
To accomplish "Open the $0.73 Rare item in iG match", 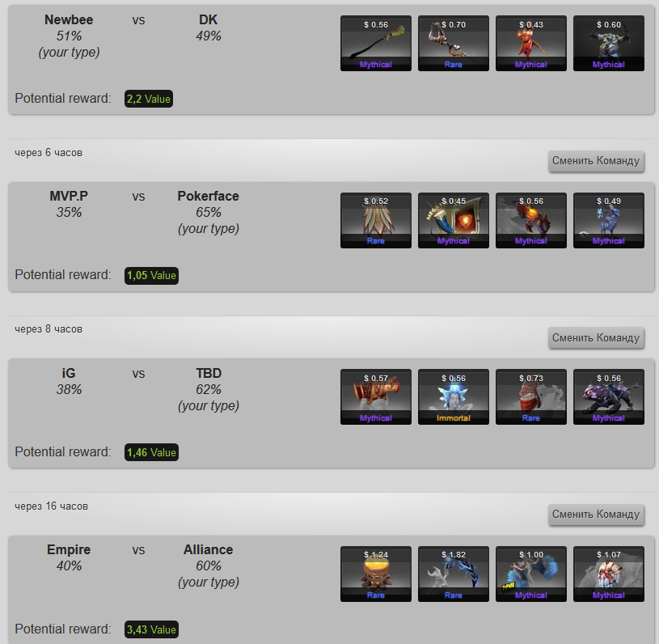I will tap(531, 396).
